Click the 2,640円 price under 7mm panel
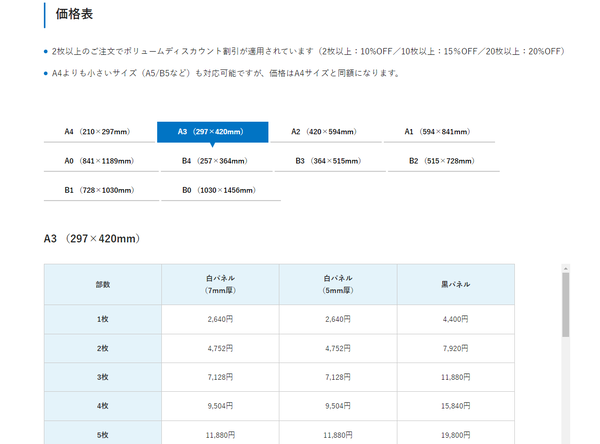This screenshot has width=600, height=444. coord(220,319)
